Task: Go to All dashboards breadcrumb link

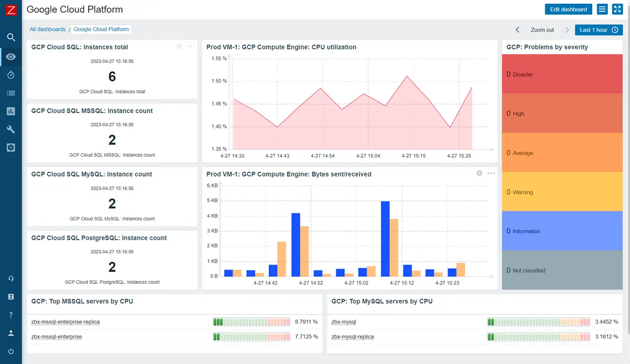Action: [x=48, y=30]
